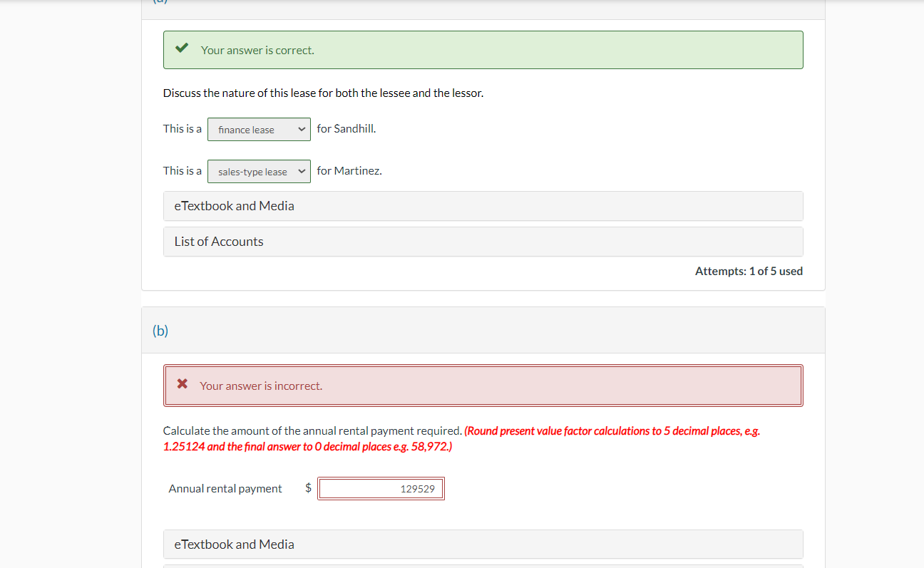924x568 pixels.
Task: Click the partially visible button below eTextbook and Media
Action: [483, 565]
